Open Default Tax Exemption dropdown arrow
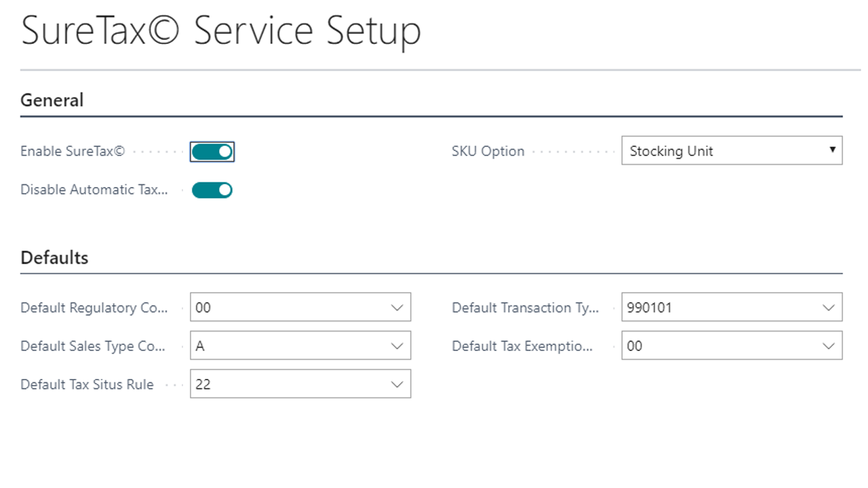 829,346
